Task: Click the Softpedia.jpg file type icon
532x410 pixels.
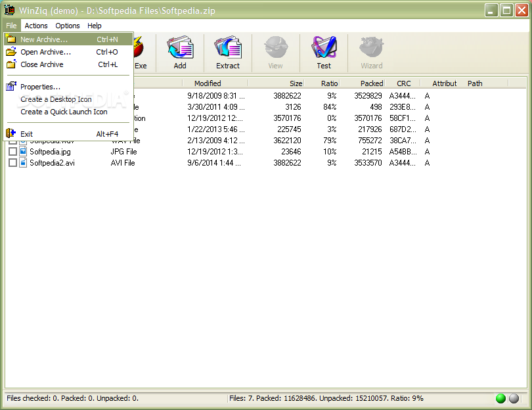Action: click(x=23, y=151)
